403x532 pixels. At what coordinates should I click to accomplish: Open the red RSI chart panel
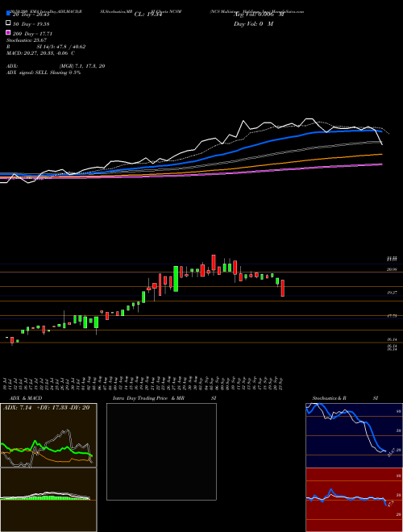click(x=355, y=500)
